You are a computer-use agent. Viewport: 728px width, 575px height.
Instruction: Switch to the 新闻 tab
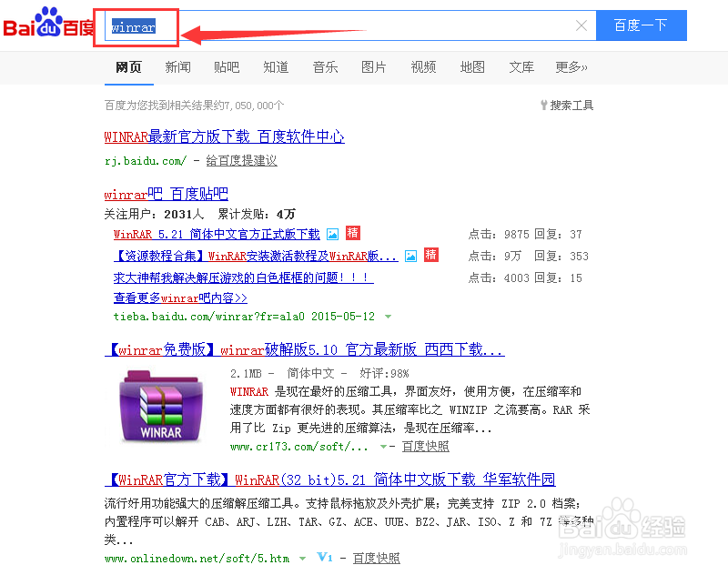point(177,67)
